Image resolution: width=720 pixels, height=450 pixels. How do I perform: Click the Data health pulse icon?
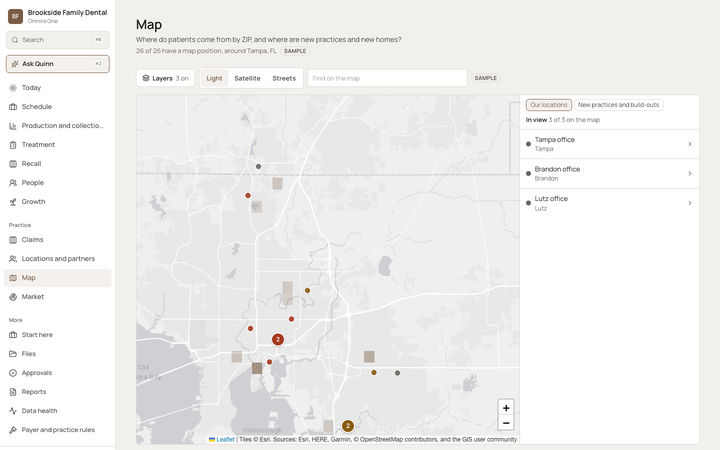point(13,411)
